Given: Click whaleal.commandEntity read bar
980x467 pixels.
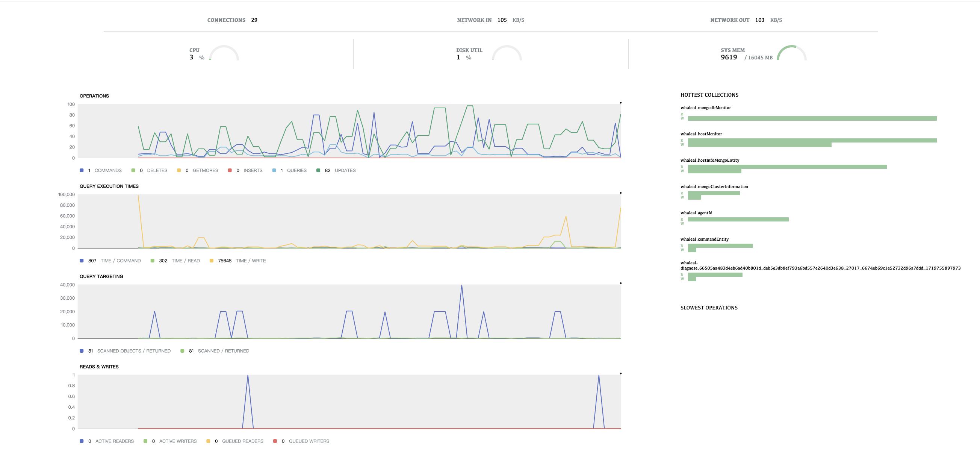Looking at the screenshot, I should [720, 246].
